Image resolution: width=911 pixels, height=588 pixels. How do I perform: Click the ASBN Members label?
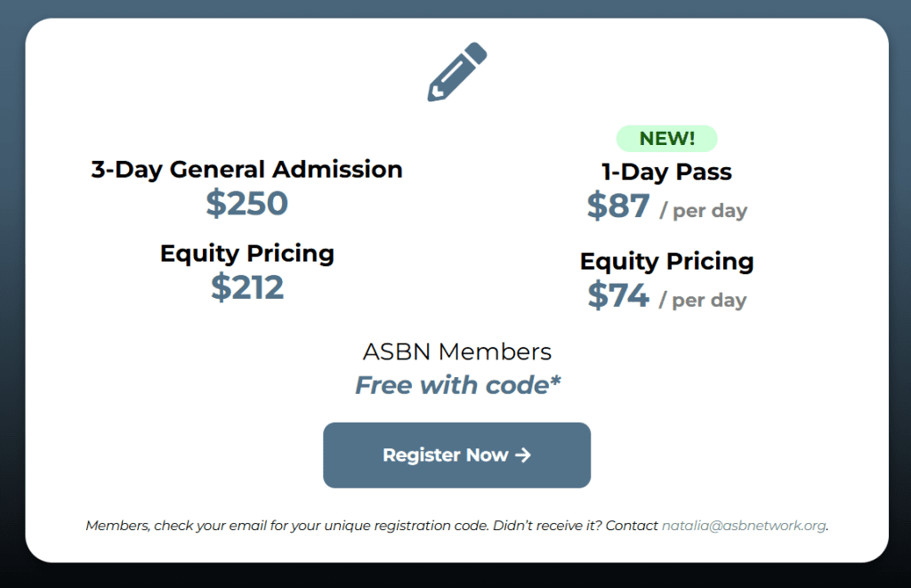pos(456,351)
